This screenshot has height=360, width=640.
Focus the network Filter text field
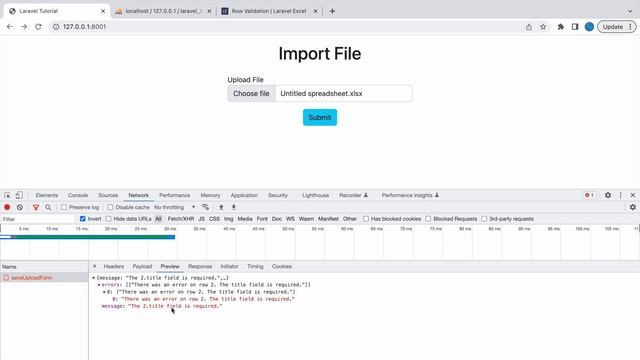[38, 219]
